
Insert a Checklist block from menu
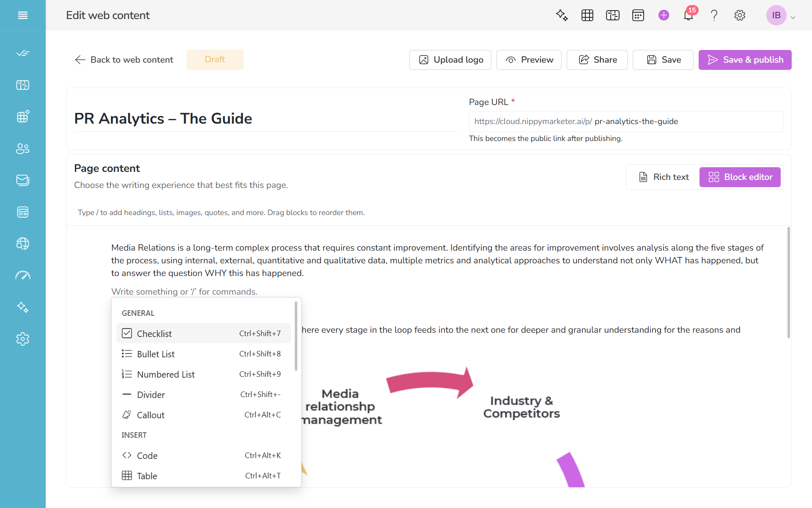click(x=204, y=334)
